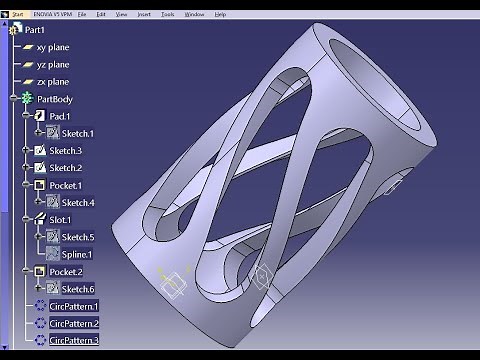Click the zx plane icon
Screen dimensions: 480x360
pyautogui.click(x=28, y=82)
